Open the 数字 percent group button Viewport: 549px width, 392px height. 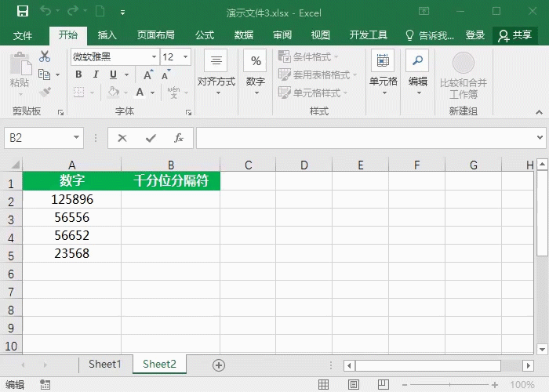click(256, 73)
